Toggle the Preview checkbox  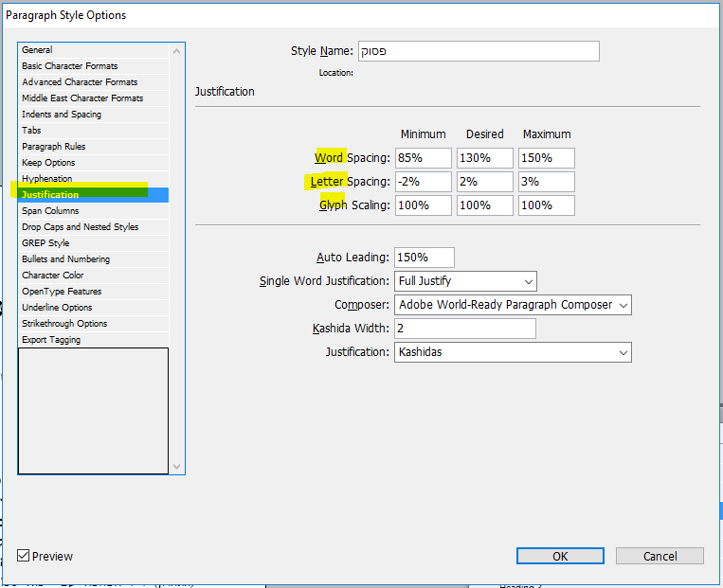click(24, 555)
